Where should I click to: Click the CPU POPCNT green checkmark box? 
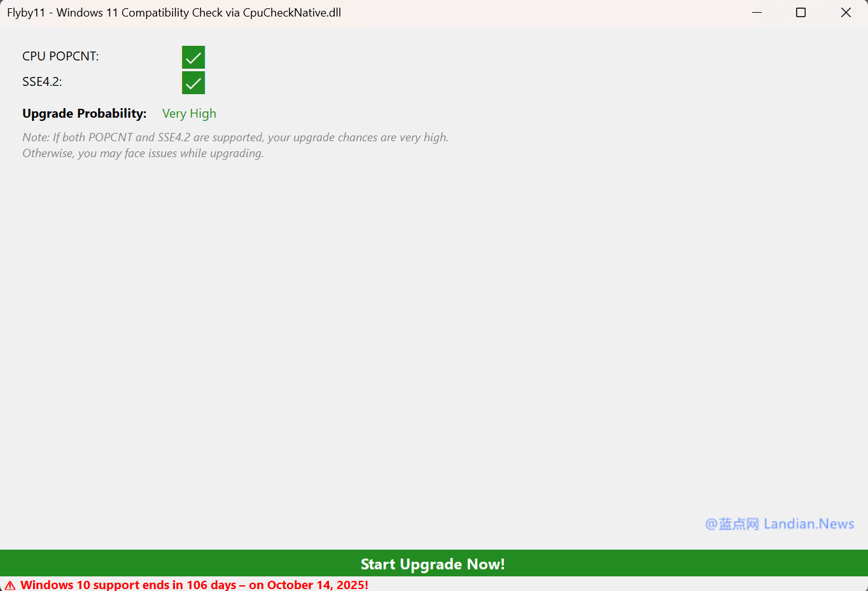pos(193,57)
